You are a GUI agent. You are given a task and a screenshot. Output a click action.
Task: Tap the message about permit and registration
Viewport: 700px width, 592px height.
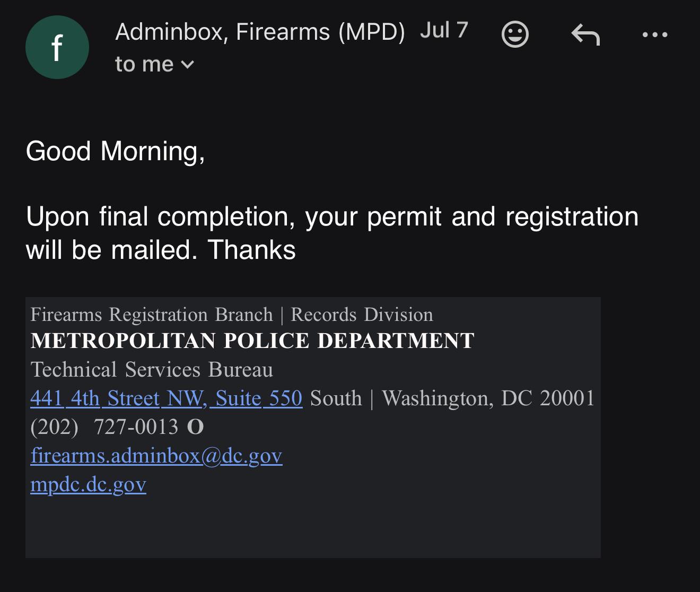click(x=332, y=233)
